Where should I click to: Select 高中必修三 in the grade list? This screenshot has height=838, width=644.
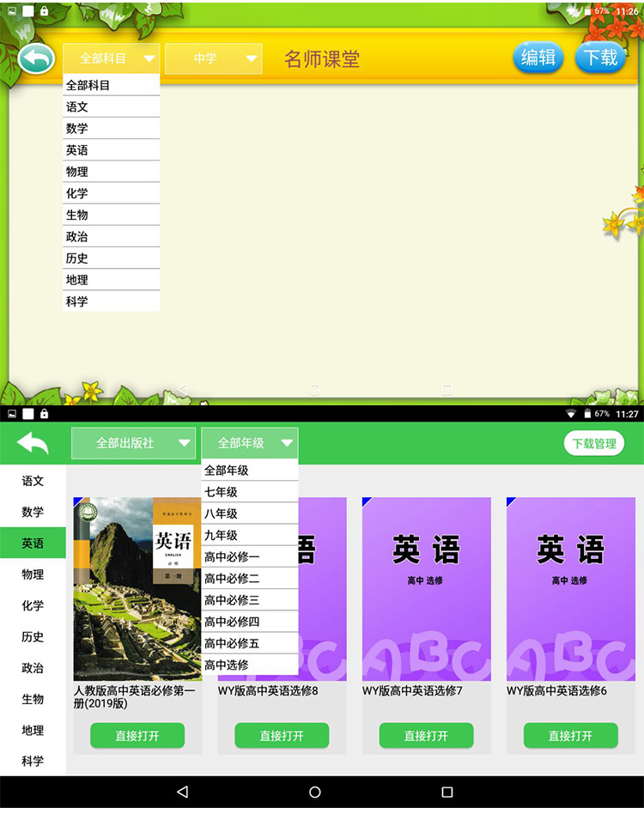(249, 600)
